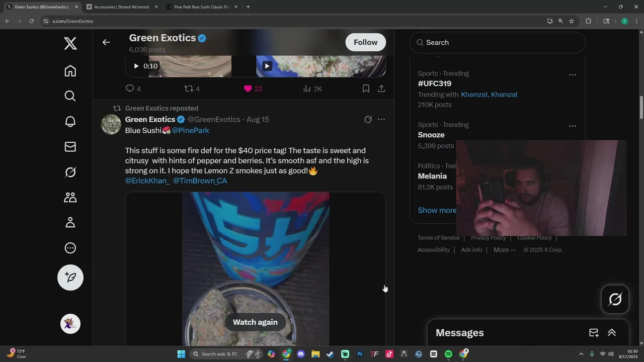Expand the More footer menu
The height and width of the screenshot is (362, 644).
point(505,250)
